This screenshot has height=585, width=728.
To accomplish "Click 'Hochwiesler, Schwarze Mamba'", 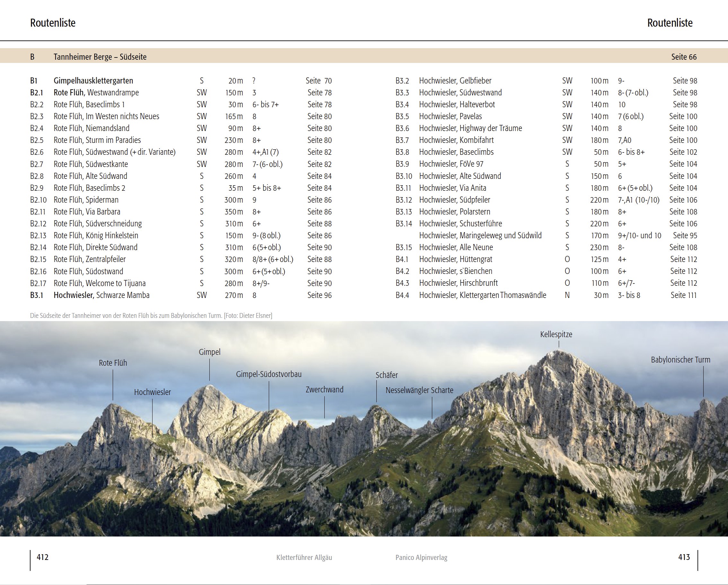I will (101, 295).
